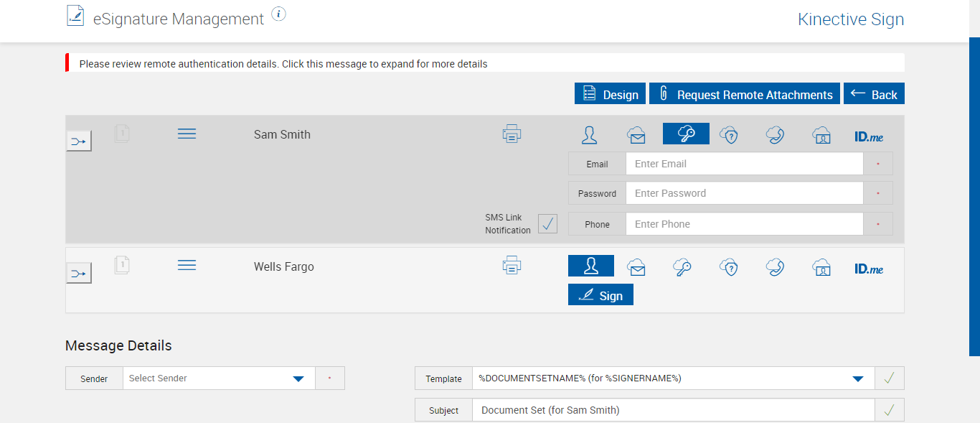980x423 pixels.
Task: Select cloud email icon for Sam Smith
Action: (x=636, y=134)
